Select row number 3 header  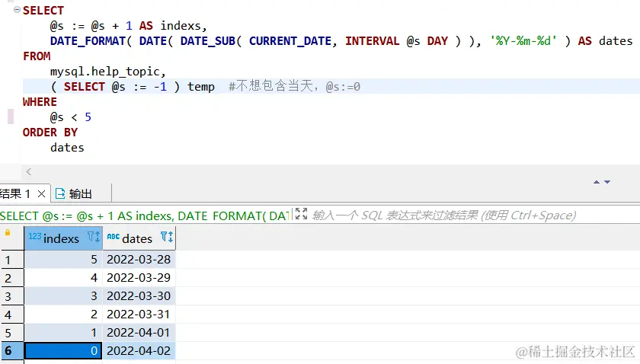pos(12,296)
